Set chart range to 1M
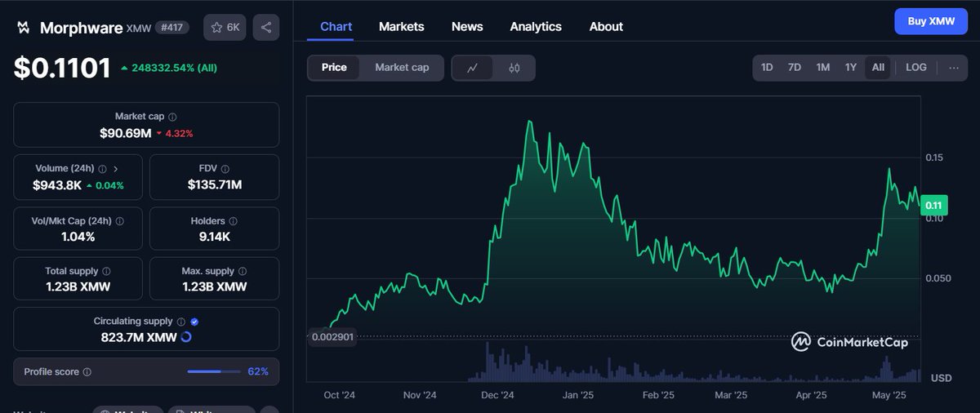 823,68
